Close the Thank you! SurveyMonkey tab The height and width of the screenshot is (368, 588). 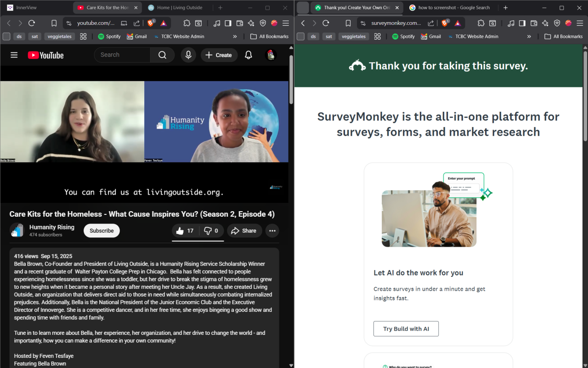pyautogui.click(x=397, y=8)
